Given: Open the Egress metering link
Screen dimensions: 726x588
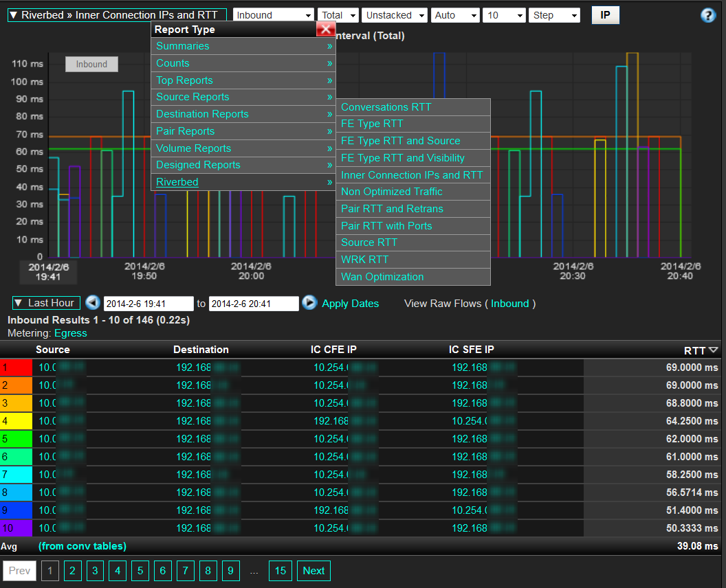Looking at the screenshot, I should click(x=71, y=333).
